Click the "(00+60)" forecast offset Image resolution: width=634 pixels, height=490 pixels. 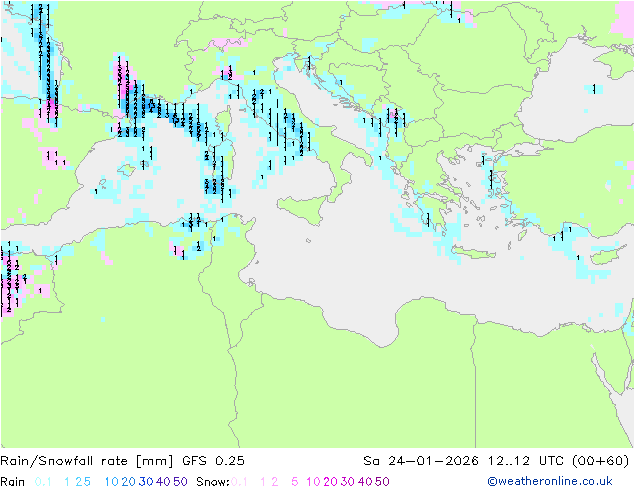point(601,461)
